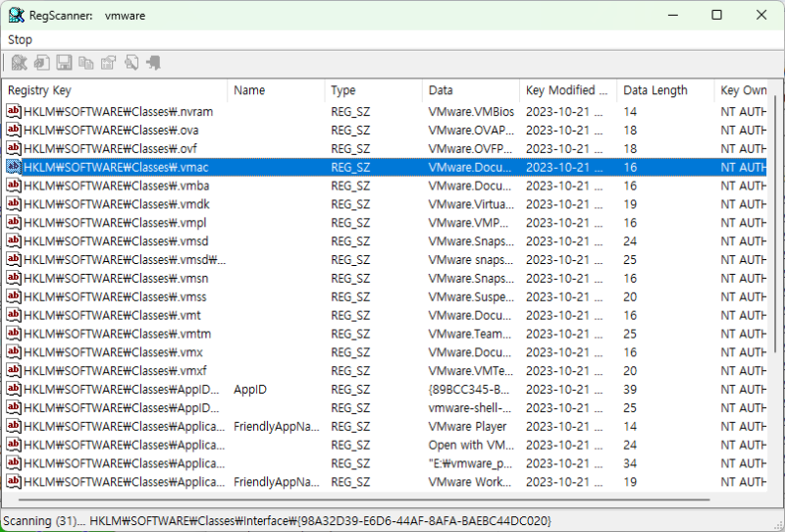Click the floppy disk save toolbar icon
Image resolution: width=785 pixels, height=532 pixels.
[x=64, y=63]
